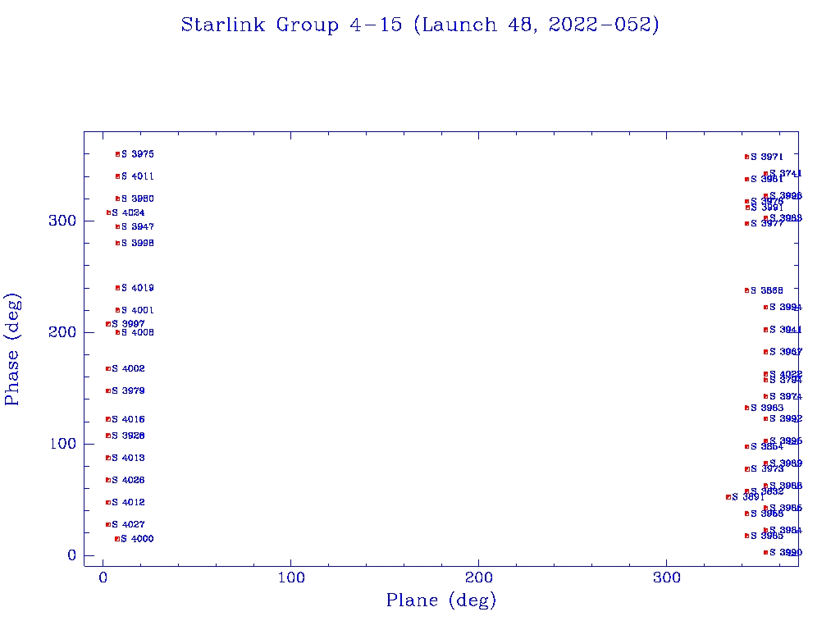Select the 300 tick label on Phase axis
The image size is (840, 630).
click(62, 221)
